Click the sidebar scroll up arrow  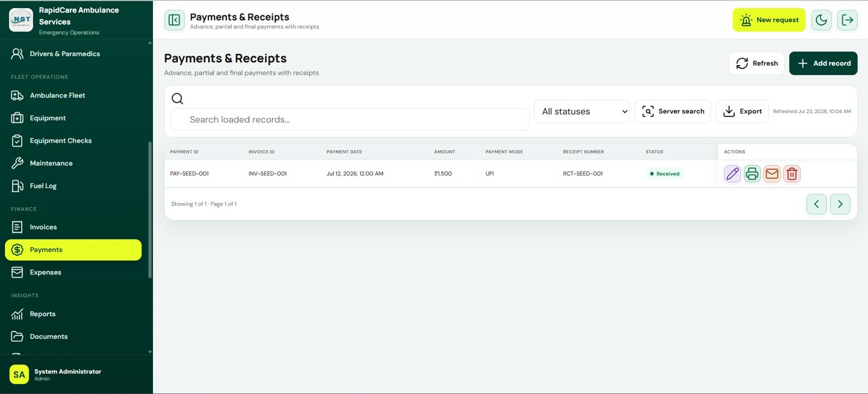coord(150,42)
